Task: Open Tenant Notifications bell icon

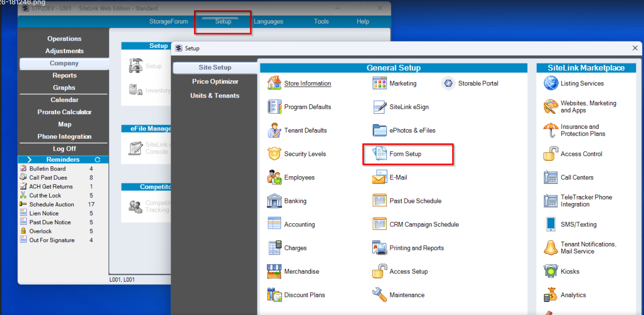Action: pos(551,248)
